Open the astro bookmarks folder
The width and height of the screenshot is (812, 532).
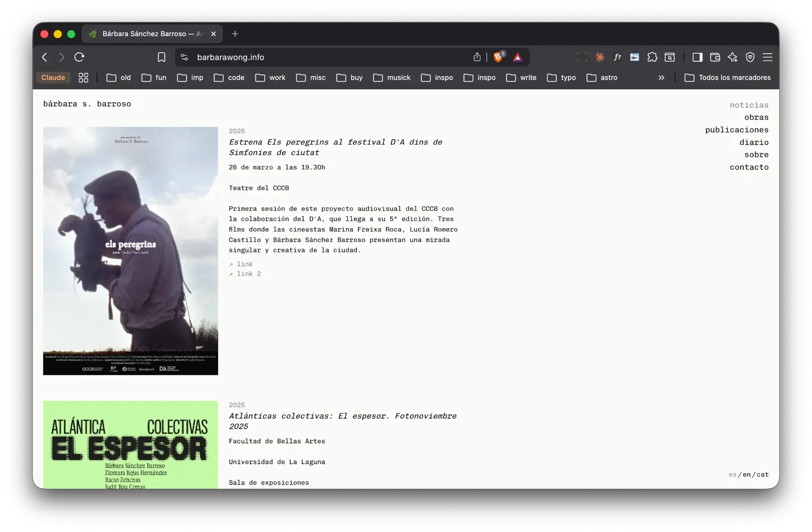click(602, 78)
